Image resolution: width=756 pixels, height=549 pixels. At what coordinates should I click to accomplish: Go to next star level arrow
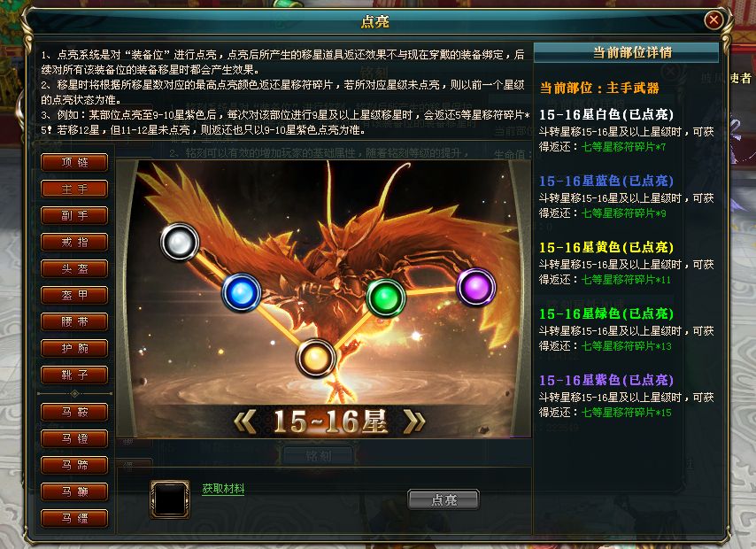tap(414, 421)
